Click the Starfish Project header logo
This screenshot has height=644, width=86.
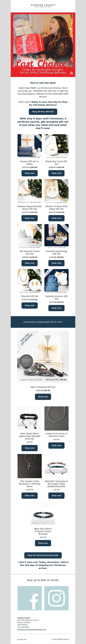pyautogui.click(x=43, y=5)
